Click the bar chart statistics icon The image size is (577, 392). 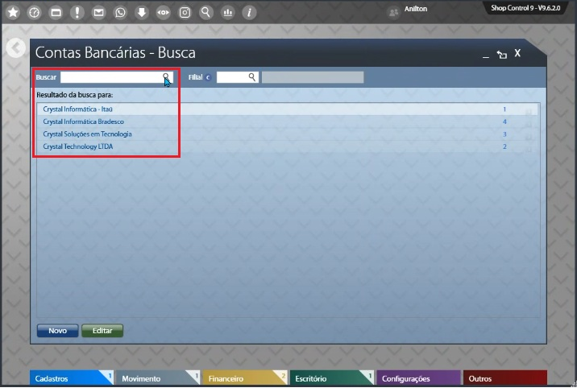(x=227, y=13)
